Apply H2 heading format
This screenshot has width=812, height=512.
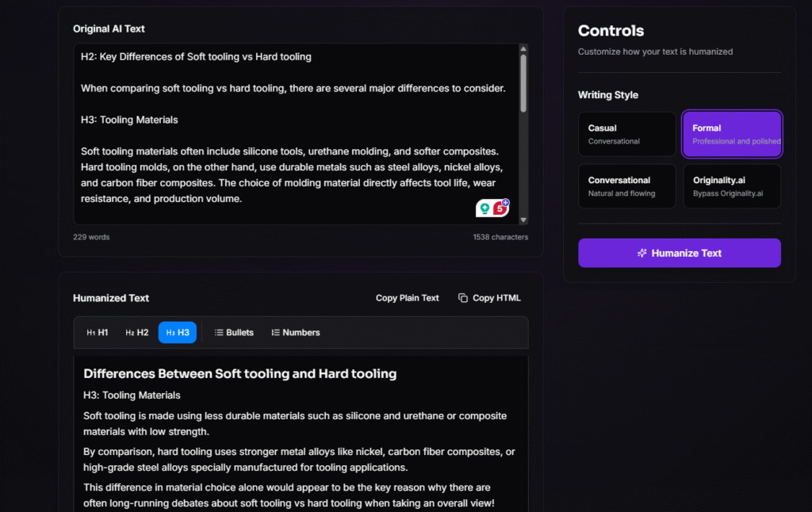coord(137,333)
